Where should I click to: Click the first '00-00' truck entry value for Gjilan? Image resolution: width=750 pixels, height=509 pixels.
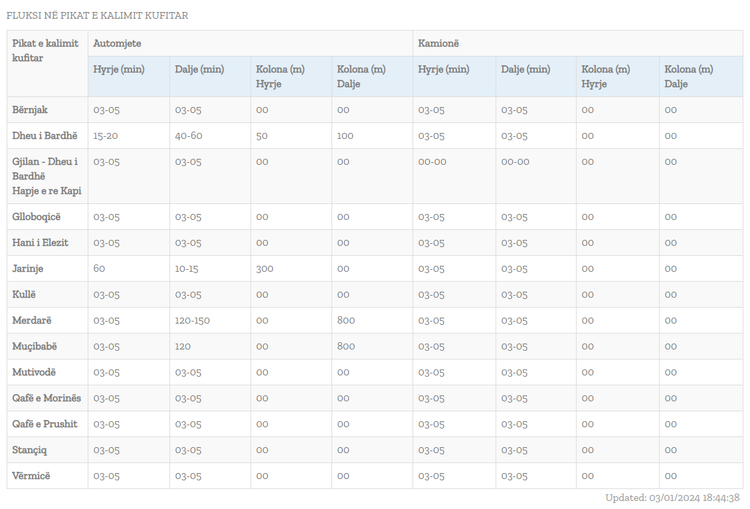[x=432, y=162]
